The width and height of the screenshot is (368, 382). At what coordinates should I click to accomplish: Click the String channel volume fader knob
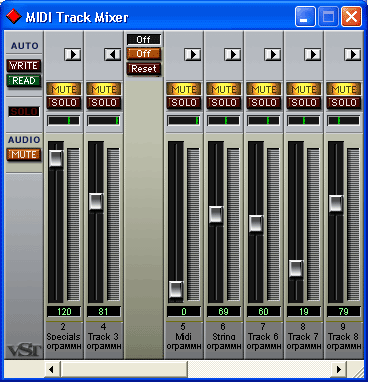216,214
